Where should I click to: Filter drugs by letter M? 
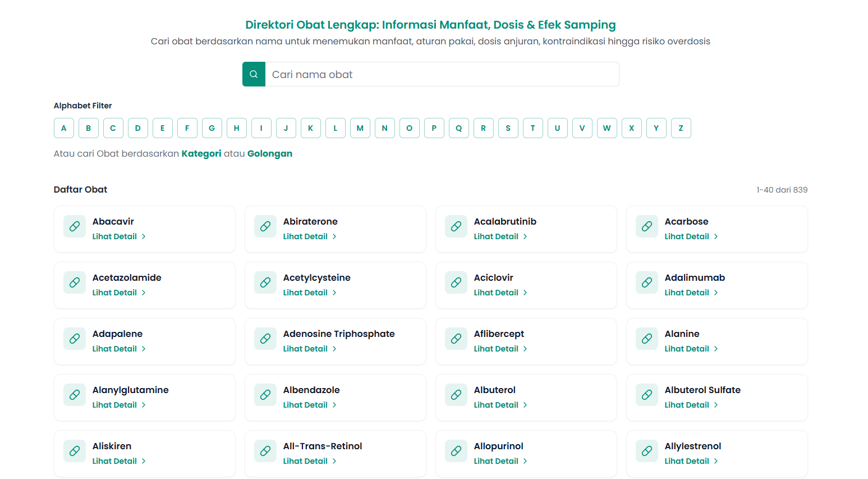360,128
